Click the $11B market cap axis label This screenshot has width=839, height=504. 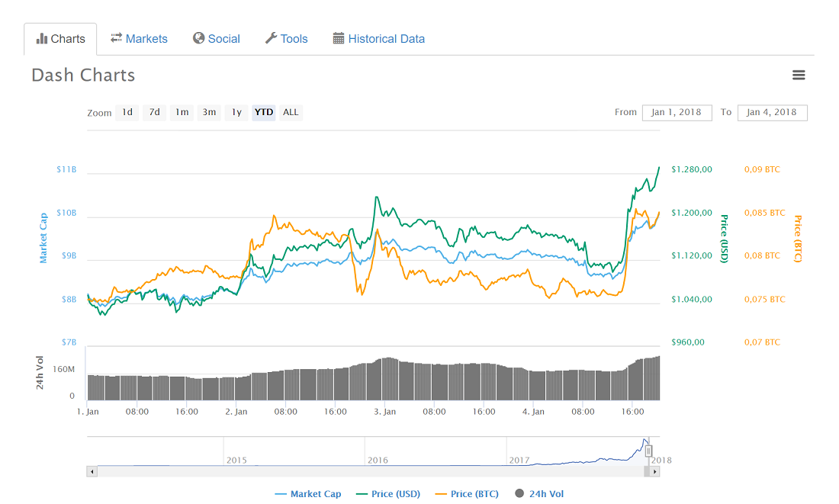pos(66,169)
